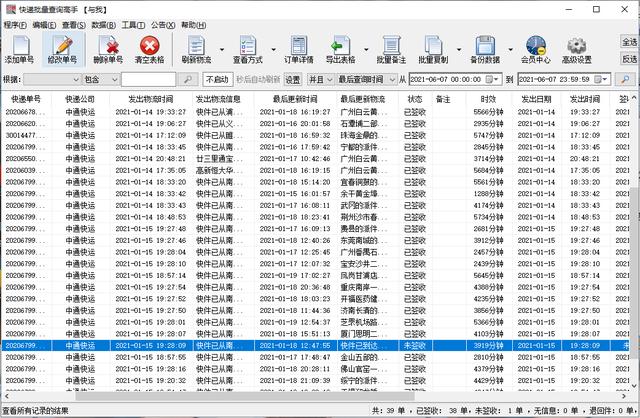Viewport: 640px width, 418px height.
Task: Open the 包含 condition dropdown
Action: pos(100,79)
